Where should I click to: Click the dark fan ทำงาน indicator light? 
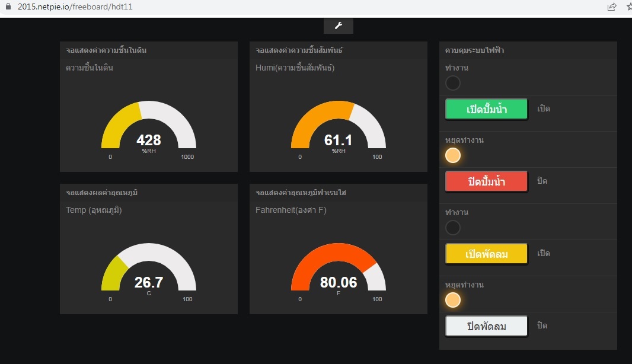click(453, 228)
